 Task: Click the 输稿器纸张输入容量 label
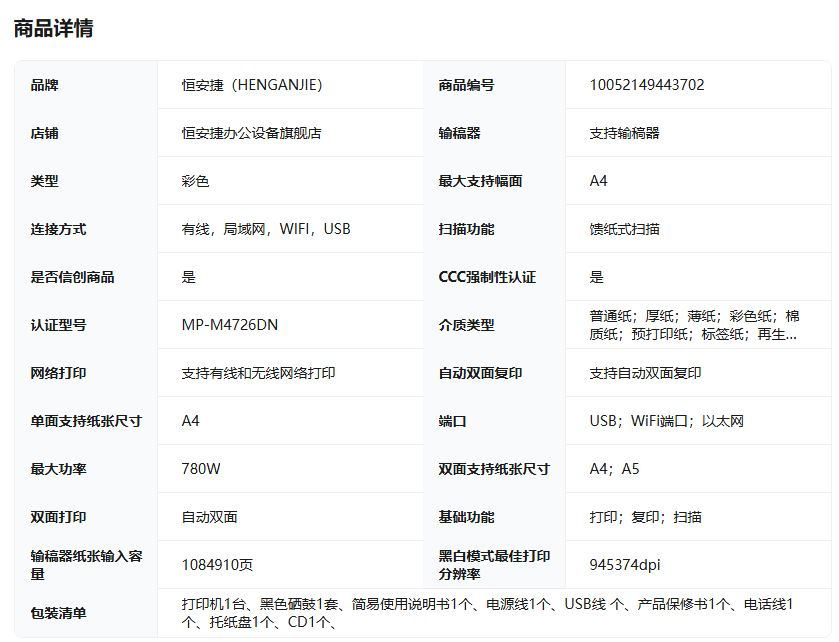(86, 565)
